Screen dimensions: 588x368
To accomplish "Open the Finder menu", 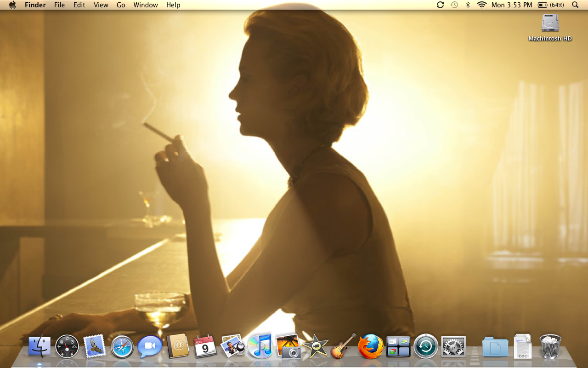I will point(35,5).
